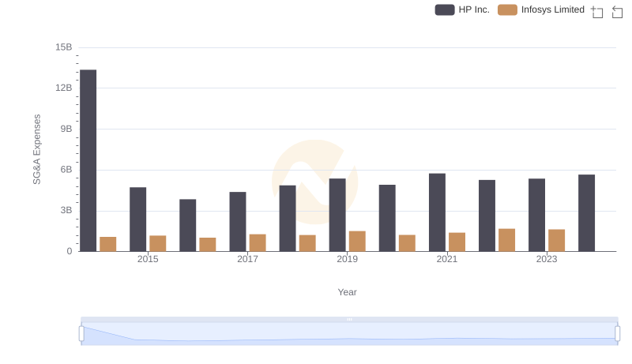Click the 2015 x-axis label
This screenshot has width=632, height=364.
pos(148,259)
